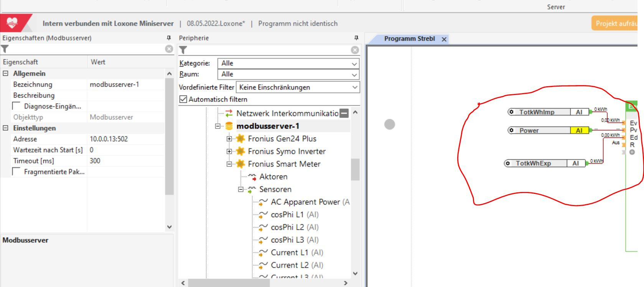The image size is (644, 287).
Task: Click the modbusserver-1 database icon
Action: click(229, 126)
